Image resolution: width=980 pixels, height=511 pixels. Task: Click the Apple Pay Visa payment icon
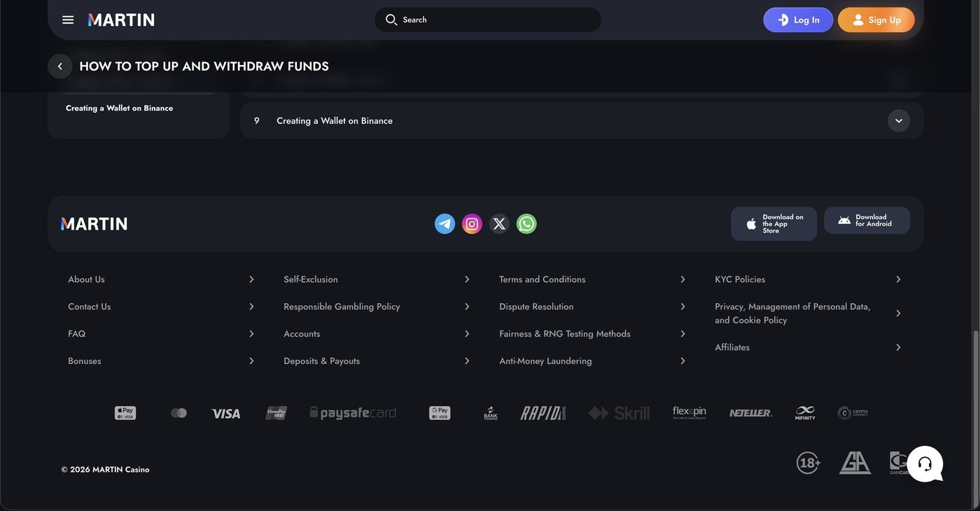coord(125,413)
